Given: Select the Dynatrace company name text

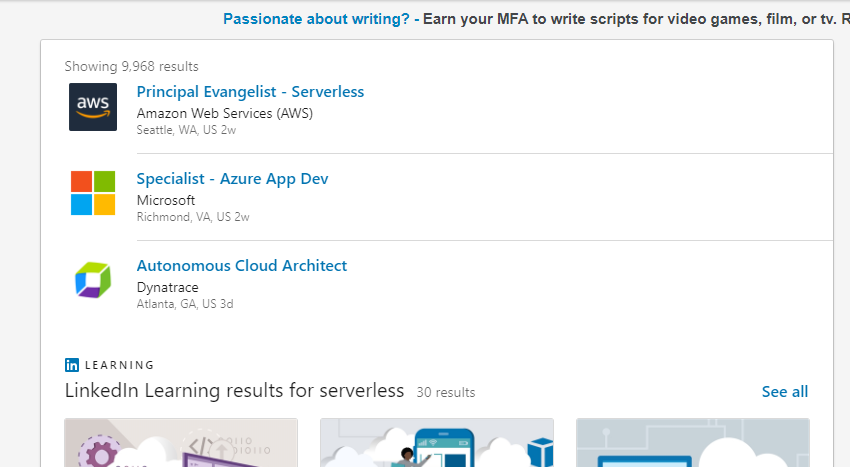Looking at the screenshot, I should 166,287.
